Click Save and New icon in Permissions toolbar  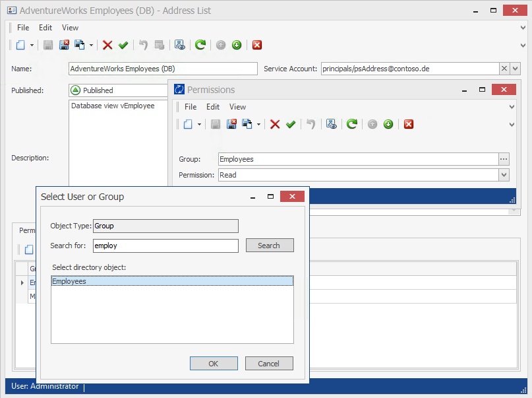(247, 124)
